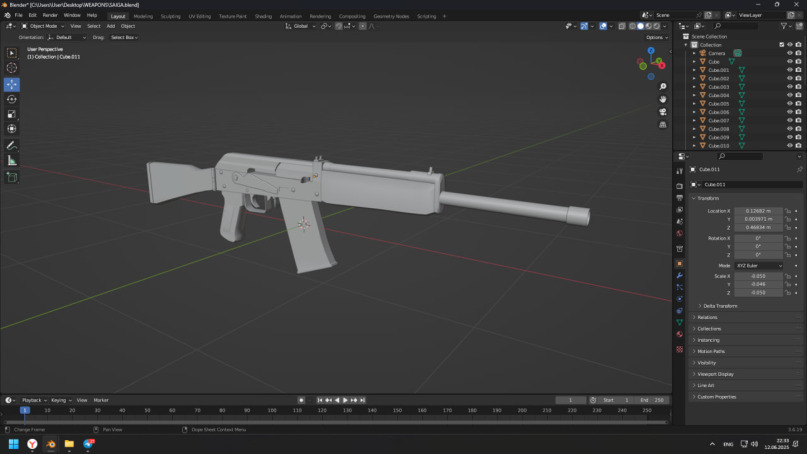Hide Cube.003 using its eye icon
This screenshot has width=807, height=454.
pos(789,87)
